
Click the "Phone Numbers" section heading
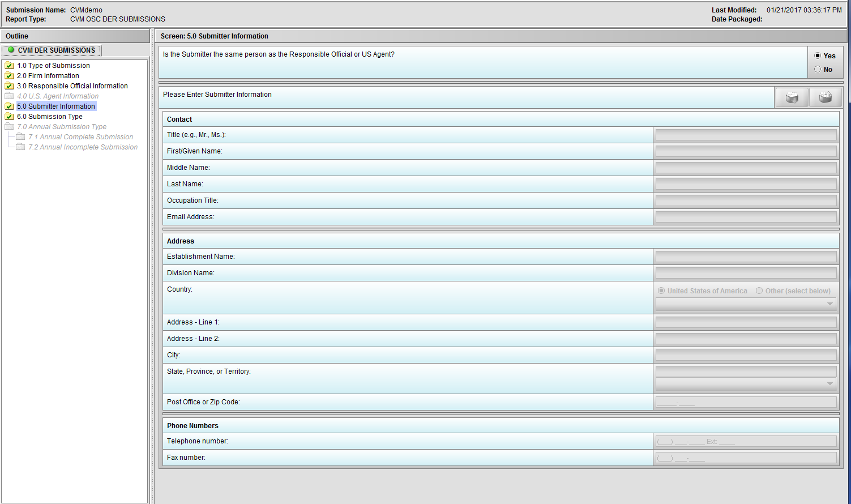(193, 426)
